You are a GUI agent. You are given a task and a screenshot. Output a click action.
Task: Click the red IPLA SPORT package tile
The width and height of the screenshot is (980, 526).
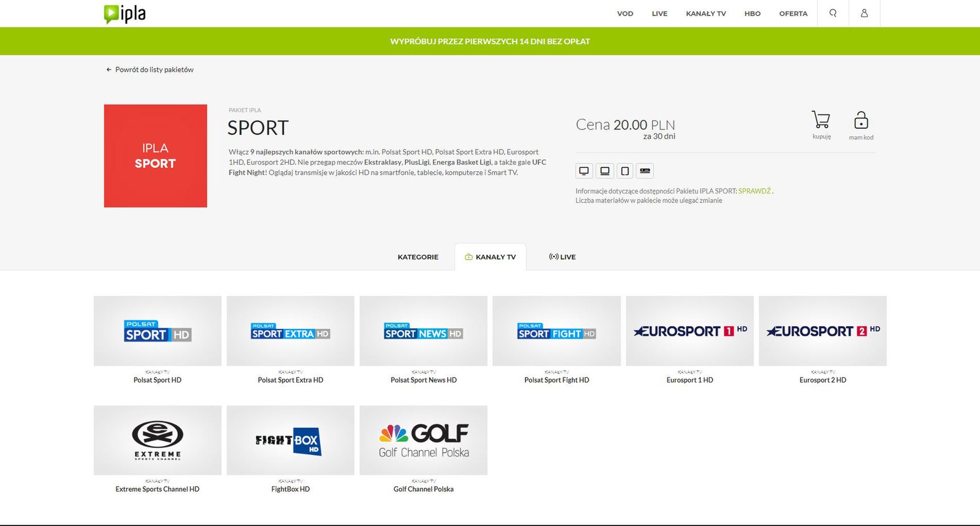point(156,156)
